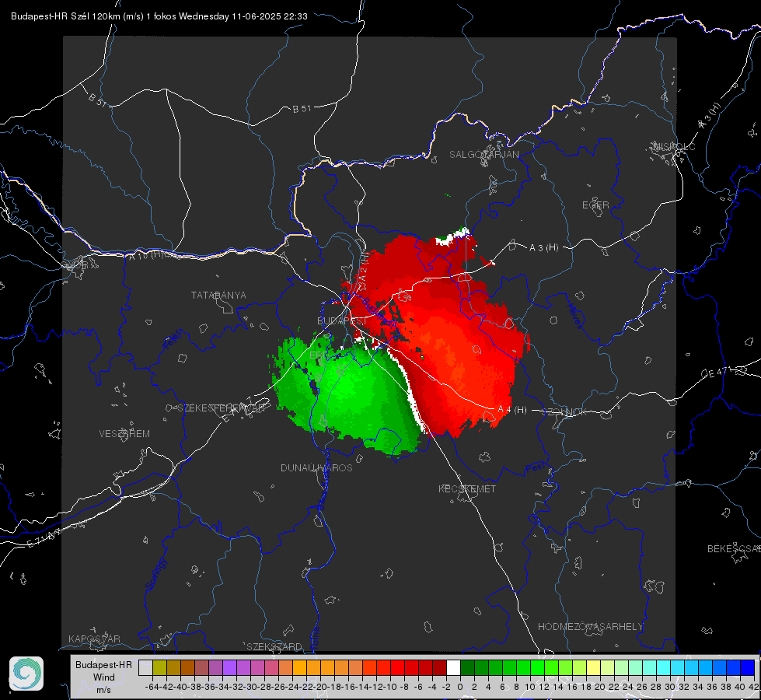Click the TATABÁNYA city label
The image size is (761, 700).
coord(218,295)
